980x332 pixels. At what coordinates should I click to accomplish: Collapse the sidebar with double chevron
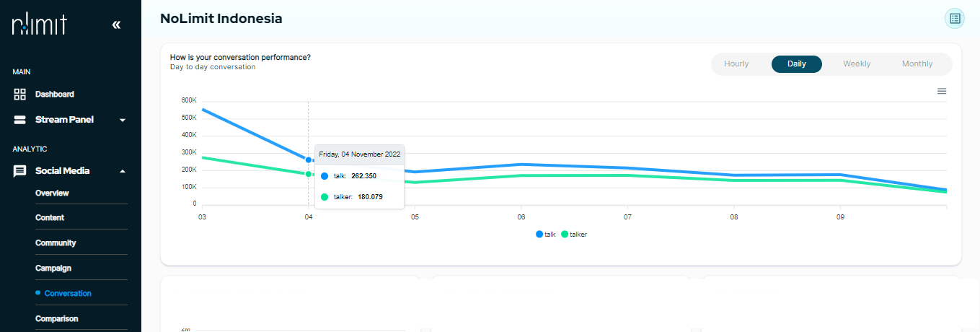coord(117,25)
